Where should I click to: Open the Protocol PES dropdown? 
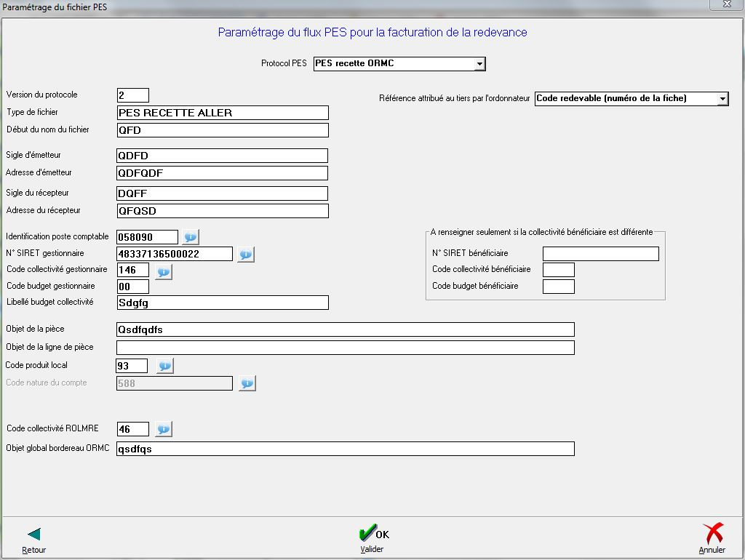(479, 64)
